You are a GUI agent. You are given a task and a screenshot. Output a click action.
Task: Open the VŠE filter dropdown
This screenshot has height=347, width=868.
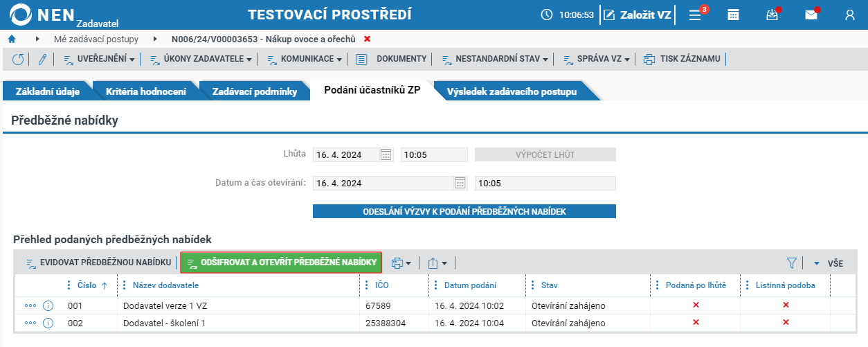click(828, 263)
